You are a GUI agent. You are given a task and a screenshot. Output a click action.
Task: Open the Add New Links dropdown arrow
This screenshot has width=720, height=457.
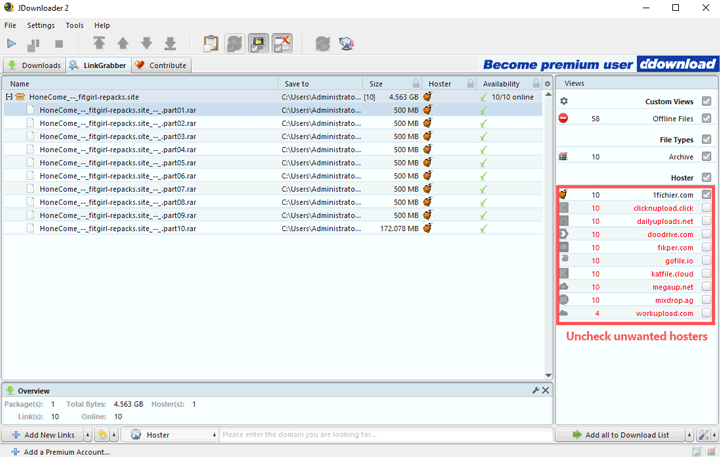pos(88,434)
